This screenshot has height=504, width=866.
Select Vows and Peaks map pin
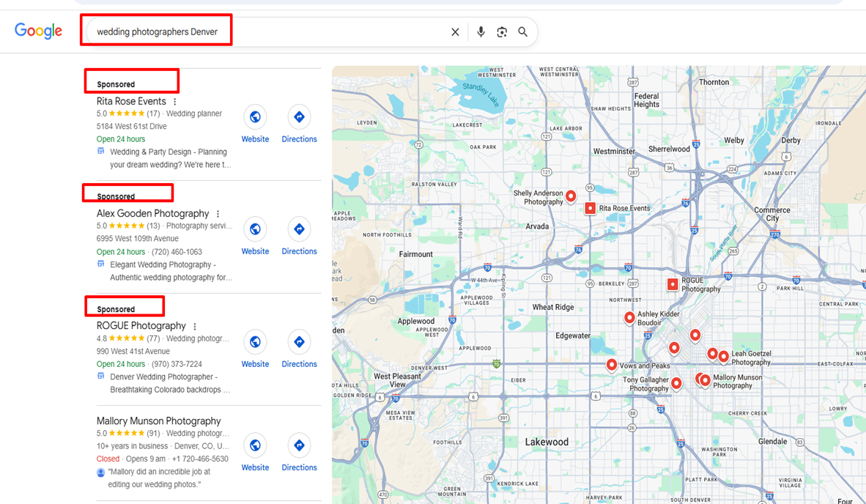pyautogui.click(x=612, y=365)
